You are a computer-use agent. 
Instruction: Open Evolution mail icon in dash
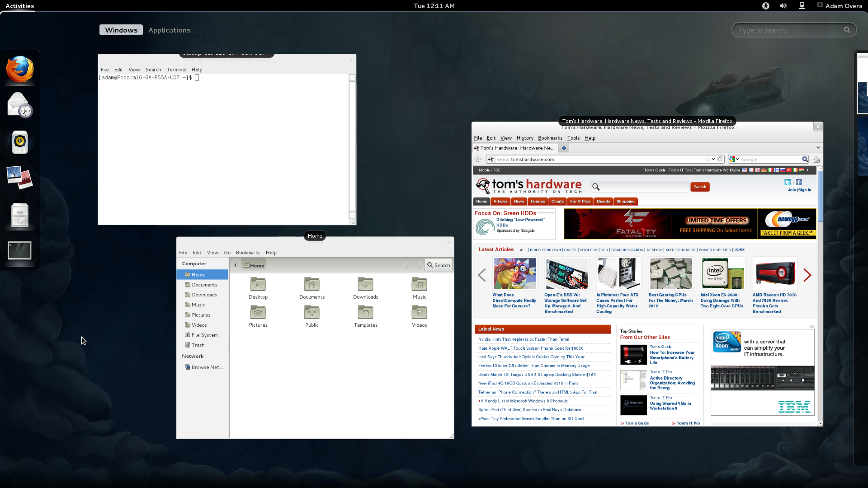(x=20, y=105)
